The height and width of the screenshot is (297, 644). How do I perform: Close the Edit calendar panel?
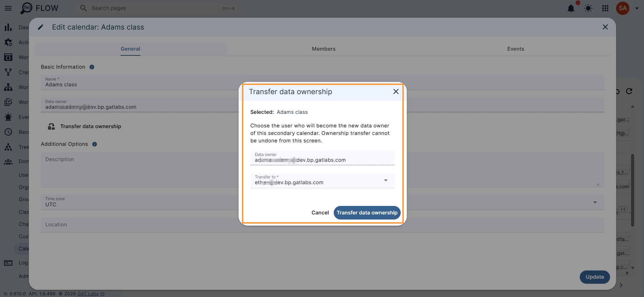605,27
